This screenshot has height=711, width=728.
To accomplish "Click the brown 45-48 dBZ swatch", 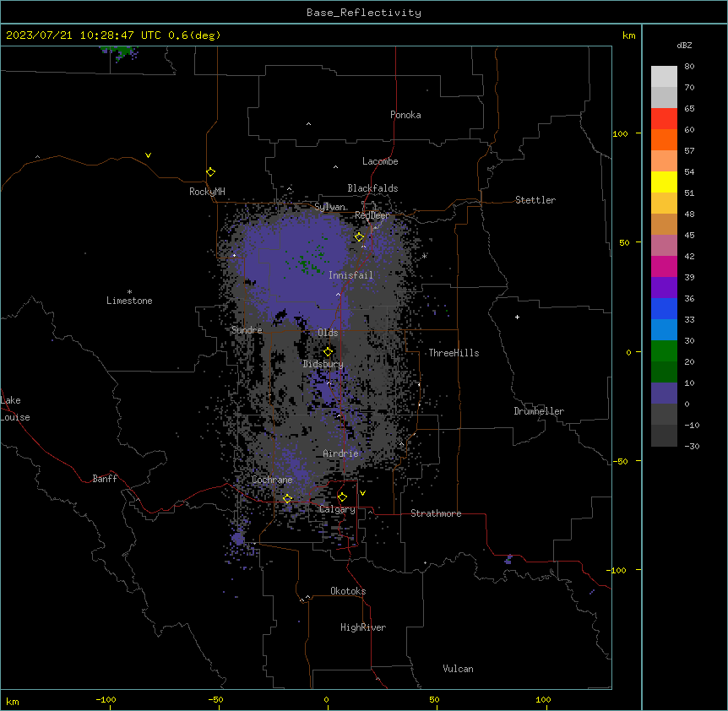I will pyautogui.click(x=664, y=224).
